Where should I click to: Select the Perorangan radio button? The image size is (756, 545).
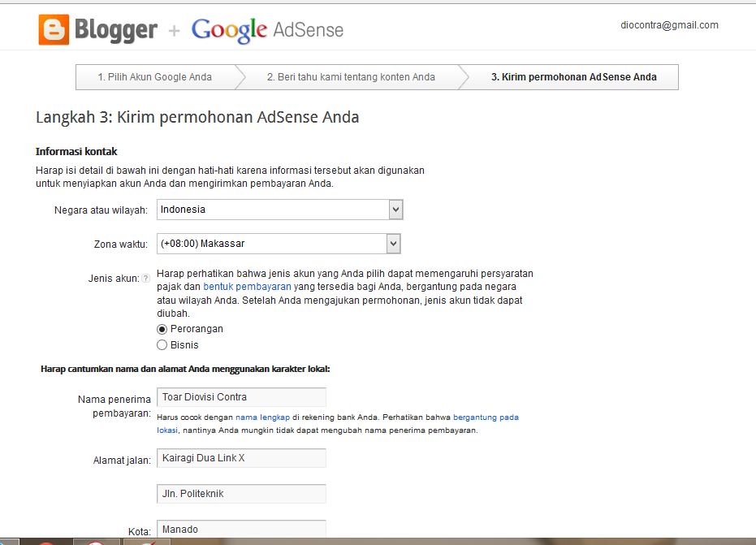[162, 330]
